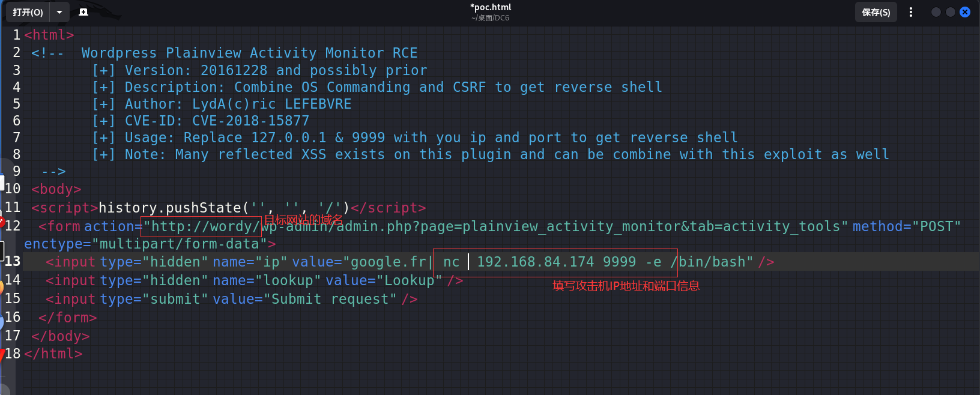Screen dimensions: 980x395
Task: Click line number 13 in the gutter
Action: point(13,261)
